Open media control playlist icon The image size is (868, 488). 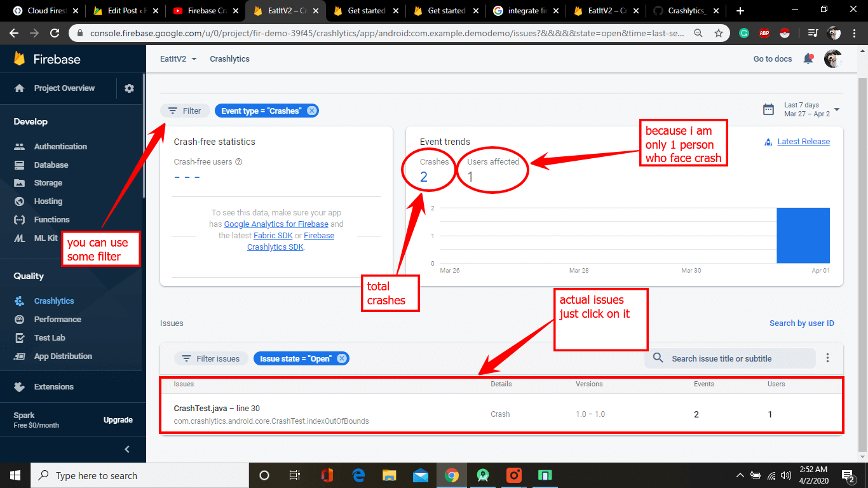813,33
